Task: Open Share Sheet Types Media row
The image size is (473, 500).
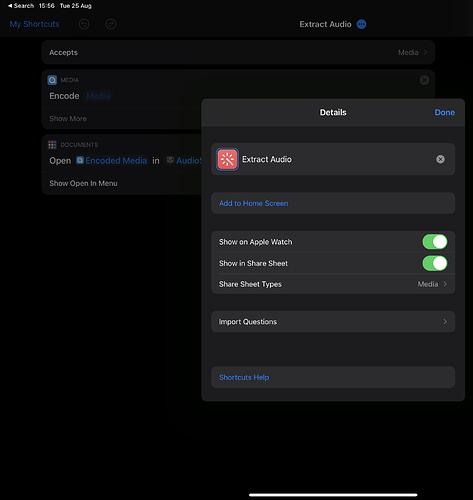Action: click(333, 284)
